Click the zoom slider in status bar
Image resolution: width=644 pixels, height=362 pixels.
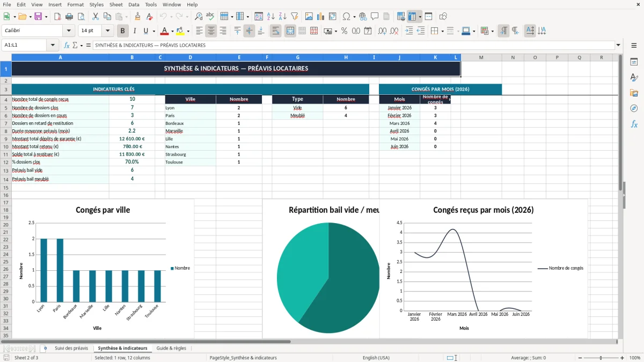601,358
